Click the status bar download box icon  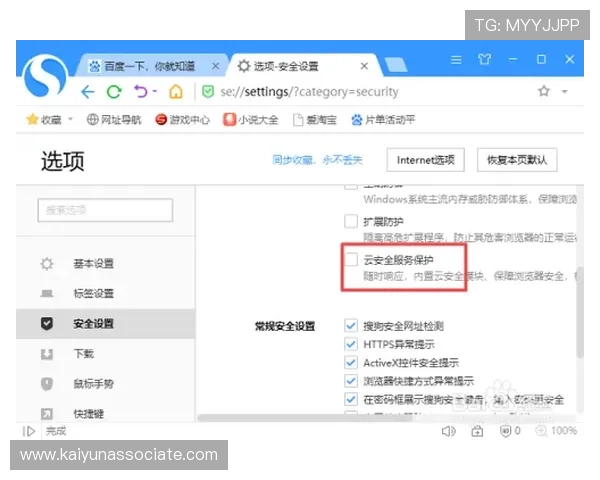coord(477,431)
